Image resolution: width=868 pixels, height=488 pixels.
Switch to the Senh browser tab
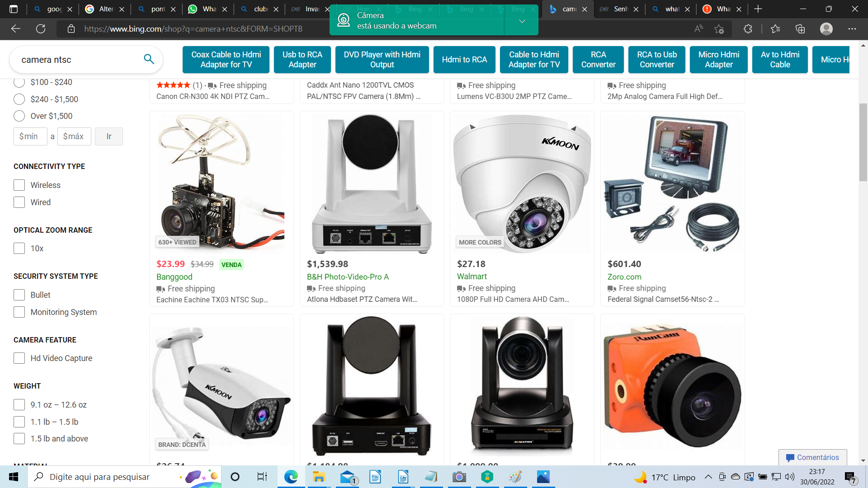coord(620,9)
